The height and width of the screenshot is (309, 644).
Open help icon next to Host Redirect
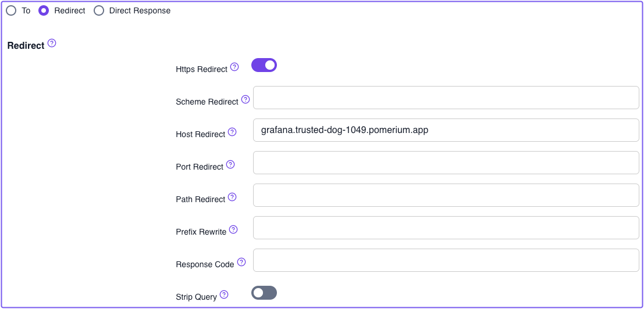pyautogui.click(x=233, y=132)
